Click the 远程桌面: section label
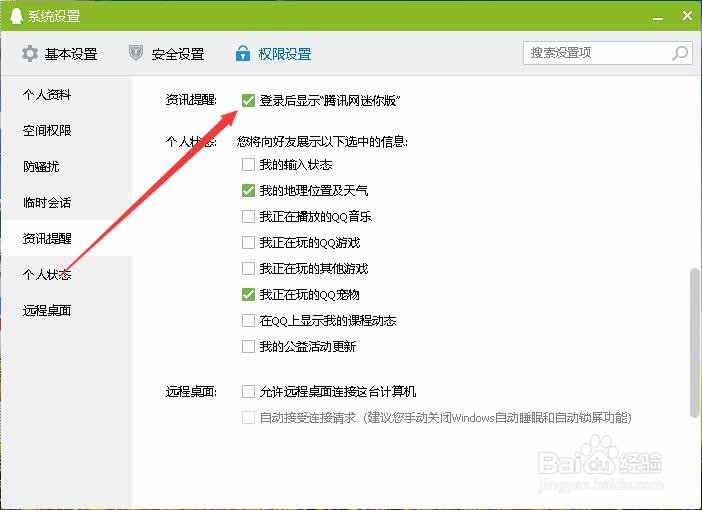 (191, 391)
